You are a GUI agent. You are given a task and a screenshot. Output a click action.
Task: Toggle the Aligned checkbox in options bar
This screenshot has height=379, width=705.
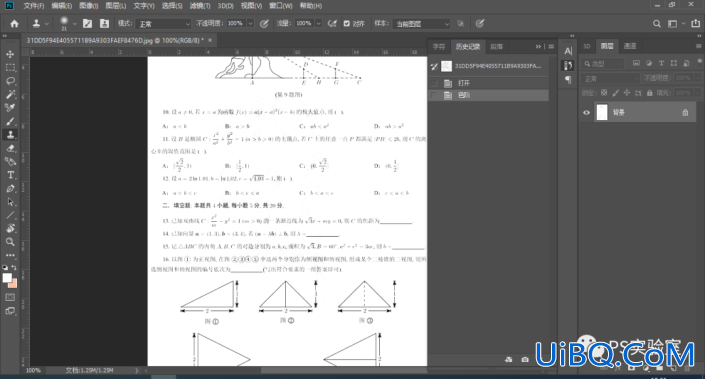coord(347,24)
